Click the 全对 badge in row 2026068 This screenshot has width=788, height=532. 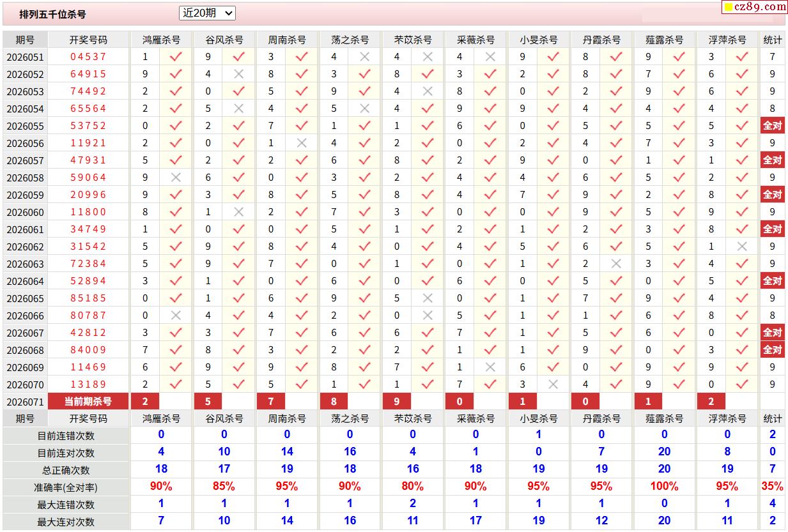[773, 349]
